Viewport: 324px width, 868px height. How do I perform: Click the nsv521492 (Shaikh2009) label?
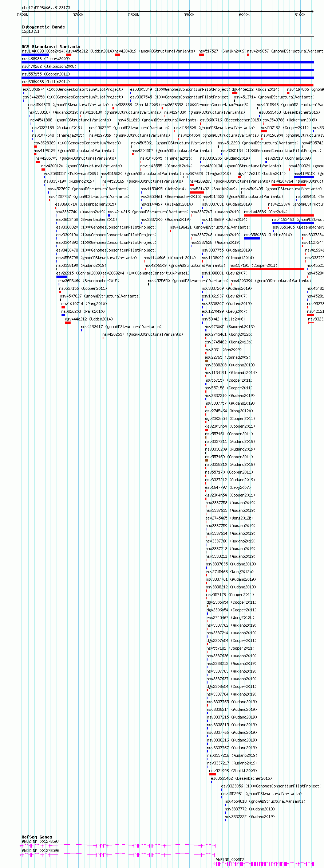(x=213, y=189)
